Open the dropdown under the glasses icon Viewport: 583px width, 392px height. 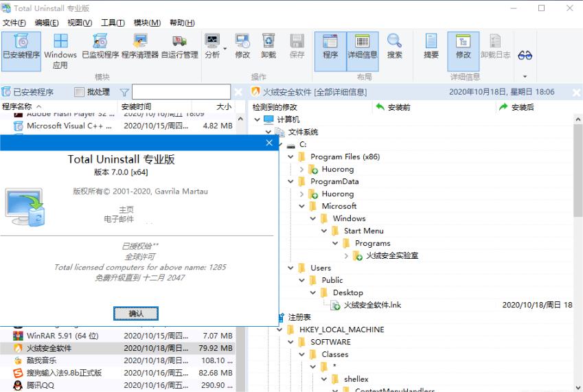pos(525,76)
